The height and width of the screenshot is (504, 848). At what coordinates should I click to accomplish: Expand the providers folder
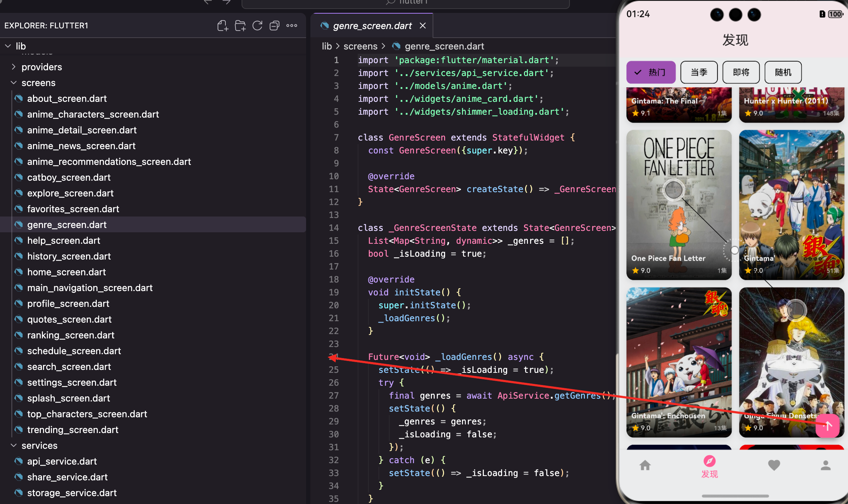pyautogui.click(x=42, y=67)
